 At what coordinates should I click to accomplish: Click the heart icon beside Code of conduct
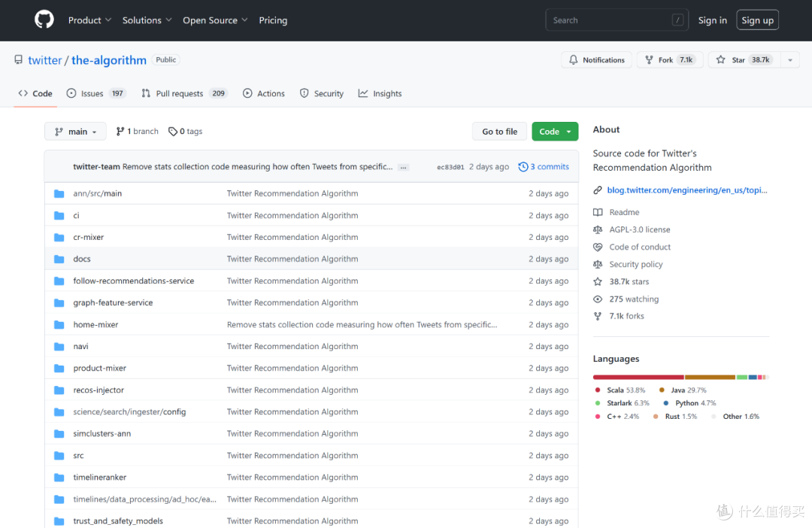tap(598, 247)
